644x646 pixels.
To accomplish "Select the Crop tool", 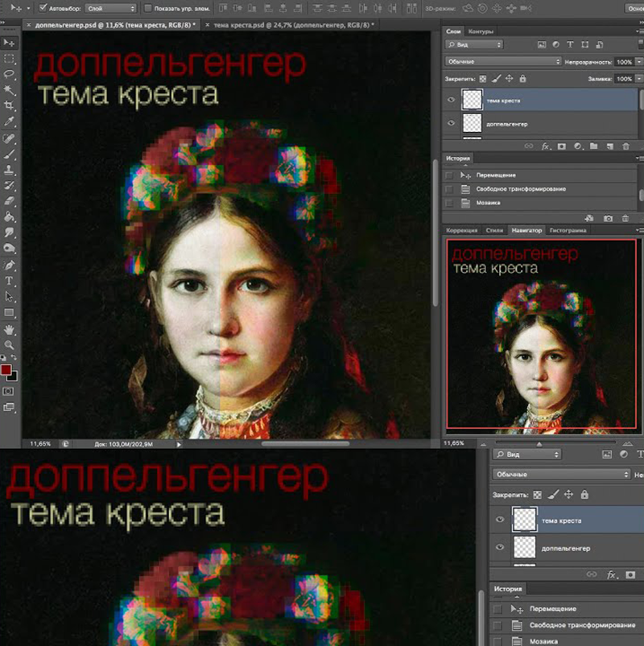I will coord(10,105).
